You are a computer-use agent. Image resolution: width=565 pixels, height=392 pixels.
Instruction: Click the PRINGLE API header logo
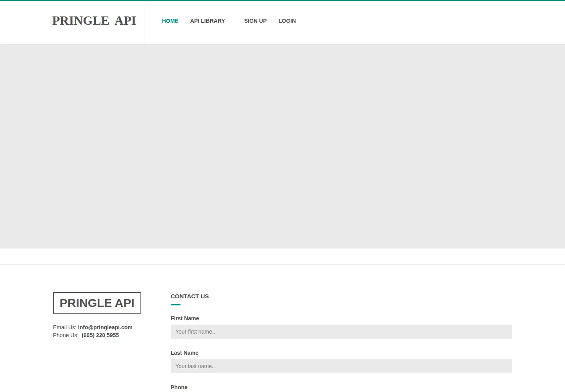[x=94, y=20]
